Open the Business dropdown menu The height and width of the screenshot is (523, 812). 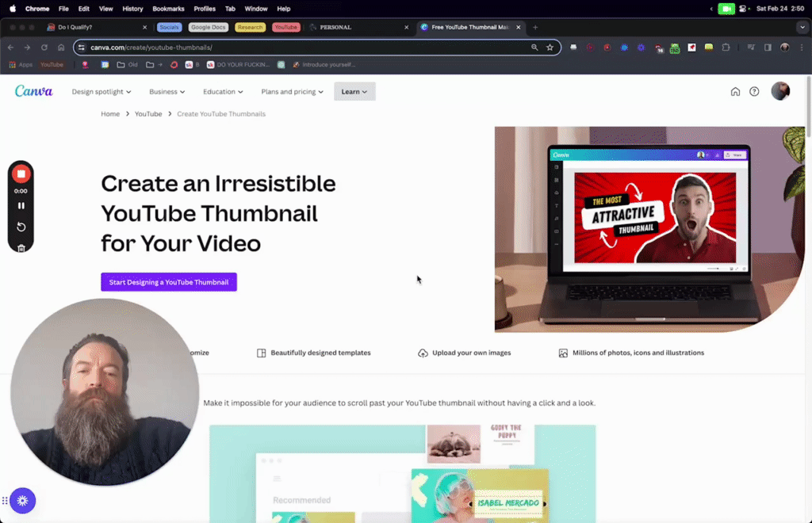point(167,92)
